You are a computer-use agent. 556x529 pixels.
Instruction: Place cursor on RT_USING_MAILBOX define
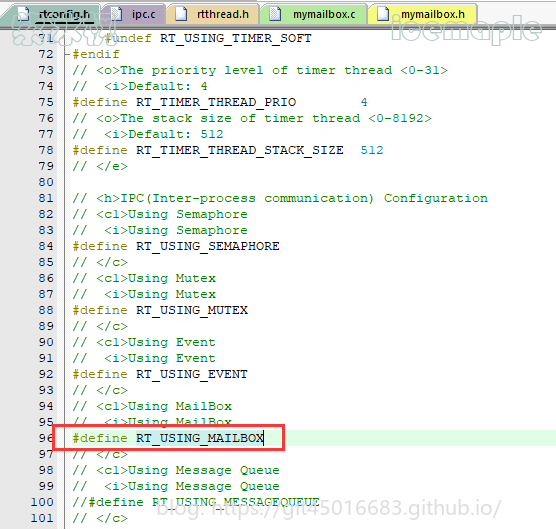pyautogui.click(x=200, y=438)
